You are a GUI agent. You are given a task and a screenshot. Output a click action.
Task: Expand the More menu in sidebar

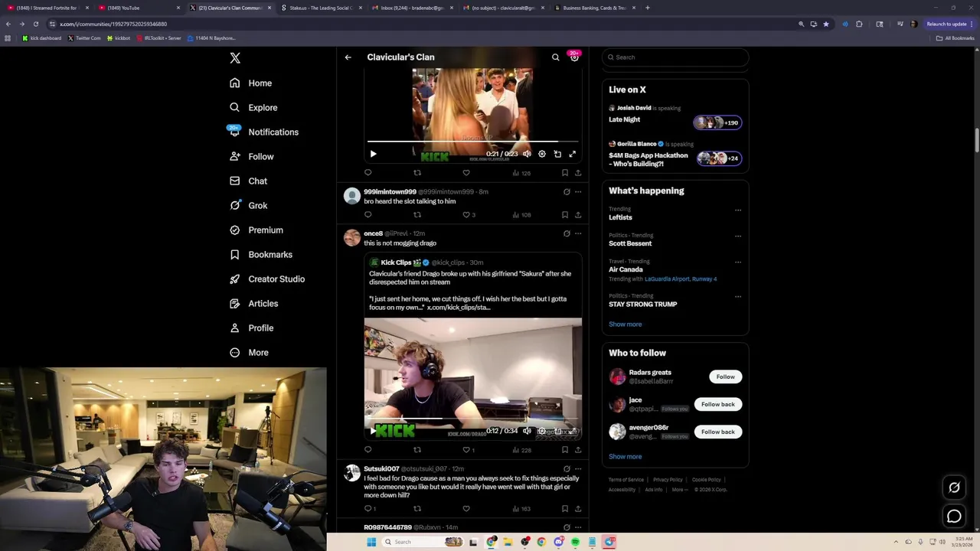coord(249,353)
